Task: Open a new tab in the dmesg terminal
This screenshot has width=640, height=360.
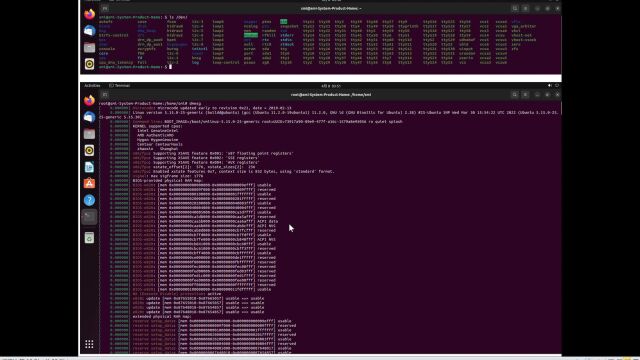Action: click(105, 95)
